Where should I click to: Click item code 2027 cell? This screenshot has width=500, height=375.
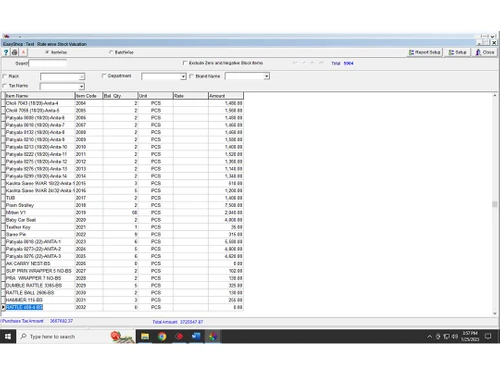pyautogui.click(x=89, y=271)
